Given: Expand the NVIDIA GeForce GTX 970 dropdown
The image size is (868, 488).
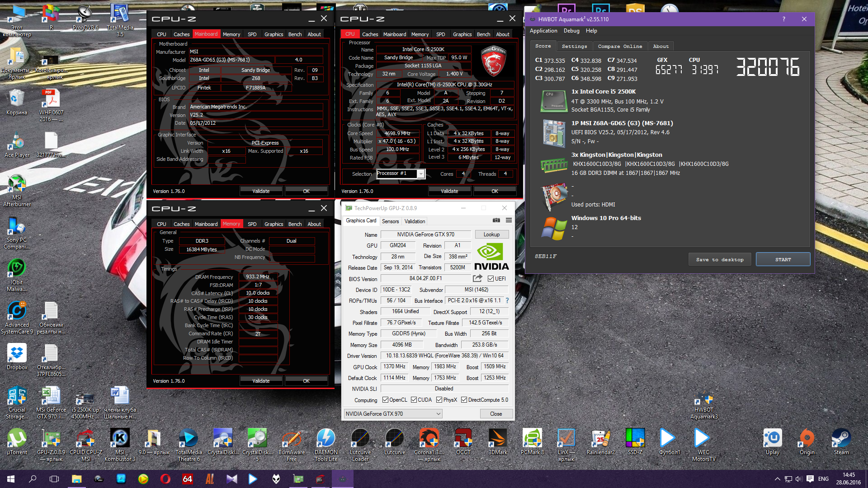Looking at the screenshot, I should pos(393,414).
